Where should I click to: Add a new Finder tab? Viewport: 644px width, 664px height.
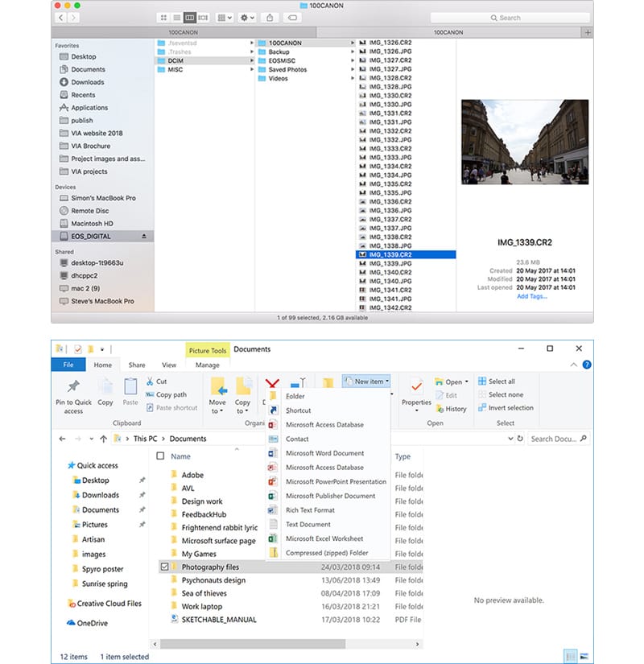tap(588, 32)
